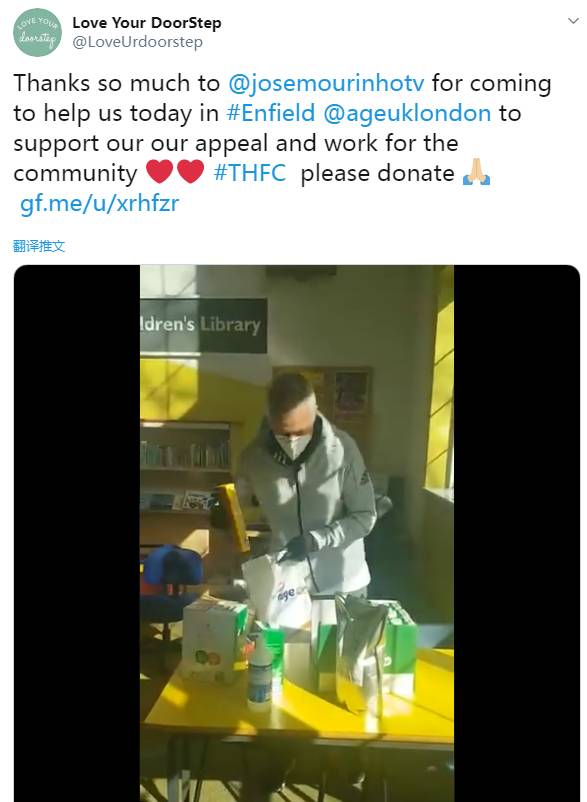Expand the tweet options chevron menu
This screenshot has width=587, height=802.
(x=574, y=21)
